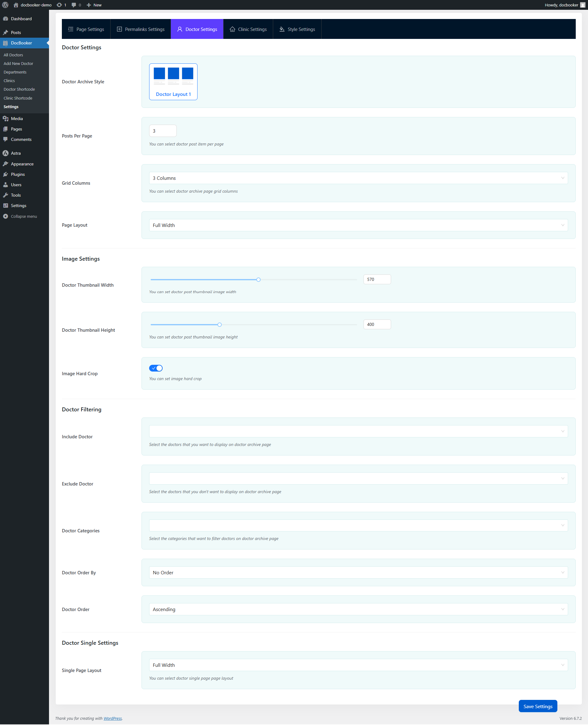Click the DocBooker sidebar icon
The height and width of the screenshot is (725, 588).
(6, 43)
